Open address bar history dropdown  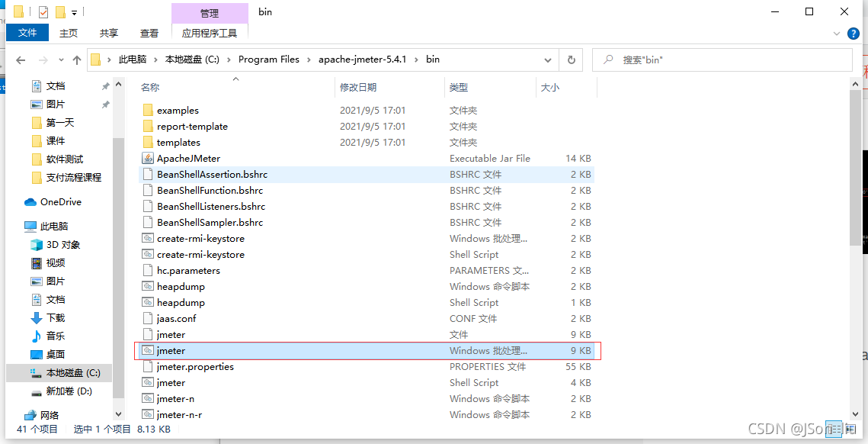point(548,60)
